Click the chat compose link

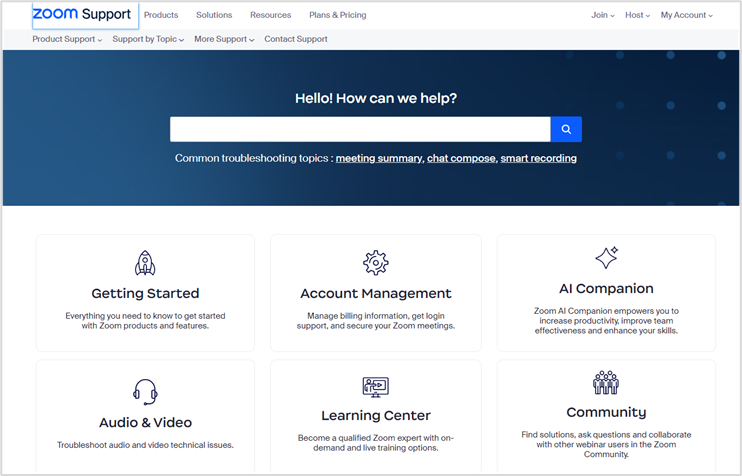tap(461, 159)
